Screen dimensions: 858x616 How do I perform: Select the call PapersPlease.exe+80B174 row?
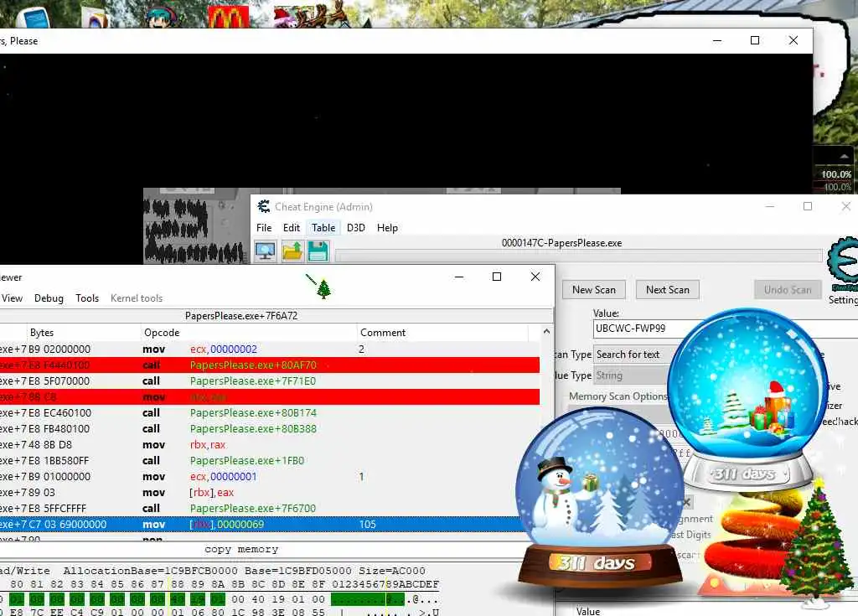click(x=270, y=413)
